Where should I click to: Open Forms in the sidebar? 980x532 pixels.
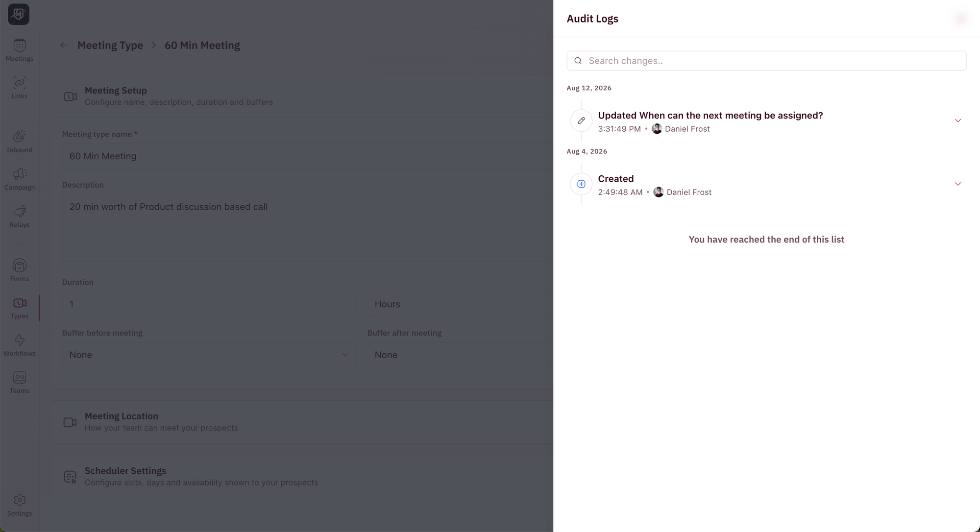point(20,270)
